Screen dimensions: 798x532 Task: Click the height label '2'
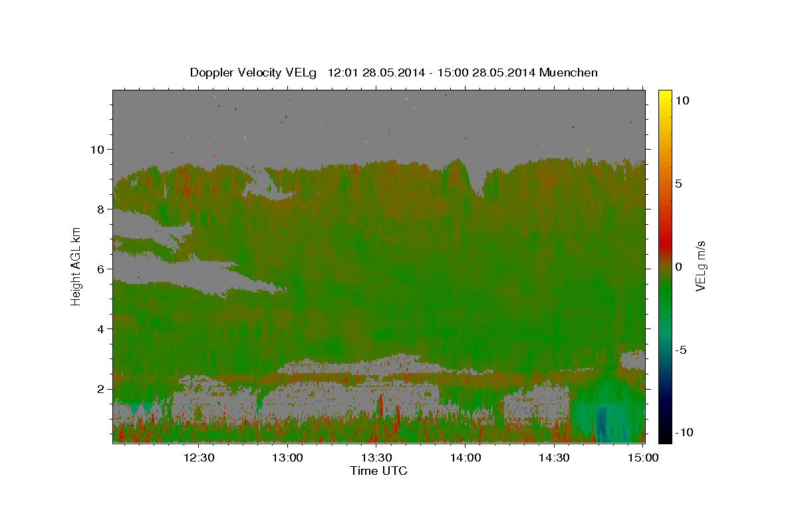[100, 388]
